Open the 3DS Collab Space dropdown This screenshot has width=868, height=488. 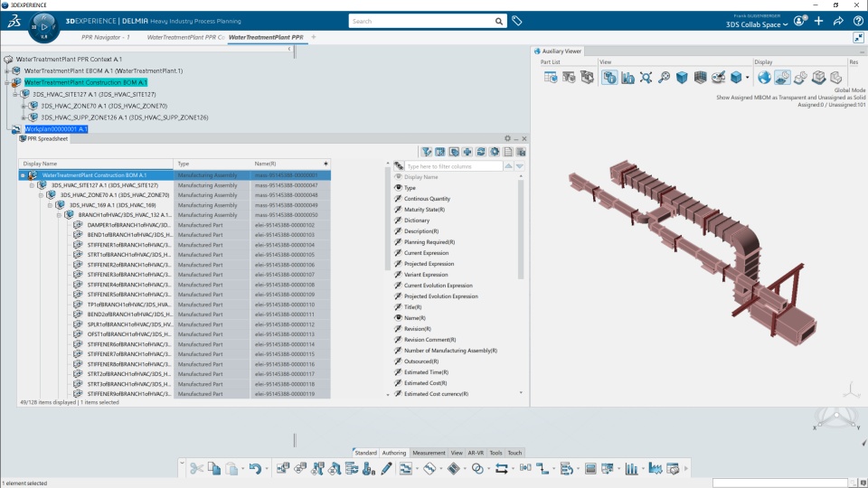click(757, 24)
